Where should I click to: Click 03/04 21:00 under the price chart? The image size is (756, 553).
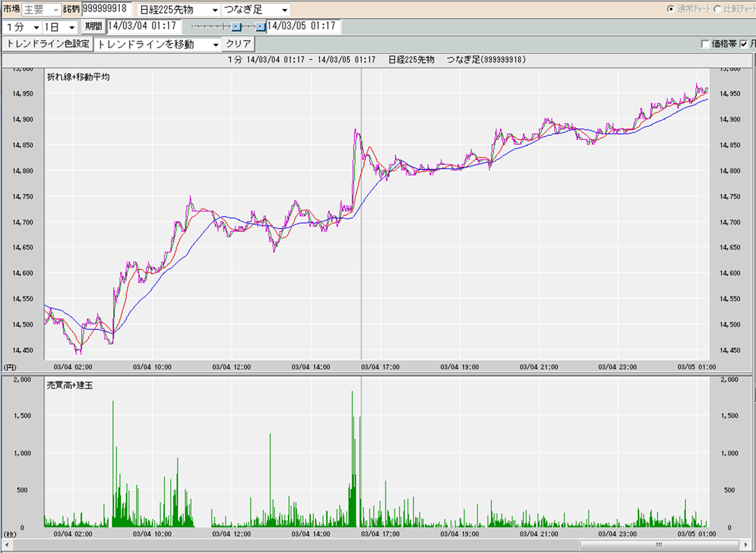(x=539, y=367)
